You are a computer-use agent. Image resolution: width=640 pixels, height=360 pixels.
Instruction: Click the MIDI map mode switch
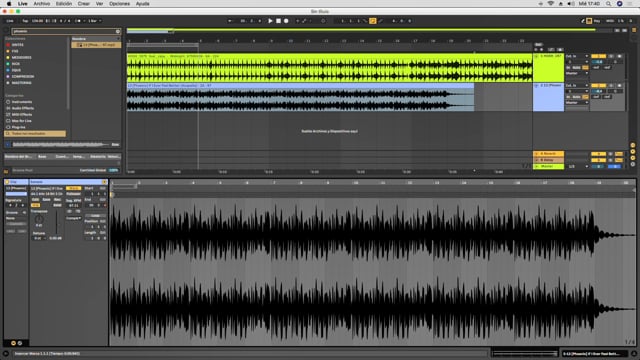point(610,21)
